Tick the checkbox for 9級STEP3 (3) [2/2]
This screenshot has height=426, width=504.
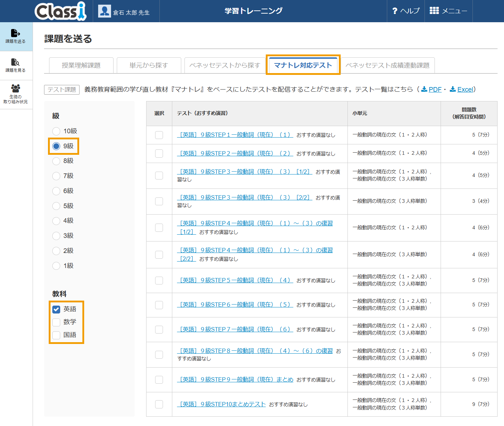click(x=159, y=201)
